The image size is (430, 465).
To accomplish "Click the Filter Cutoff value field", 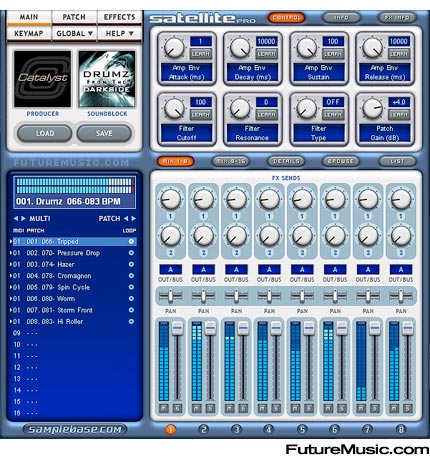I will [x=201, y=102].
